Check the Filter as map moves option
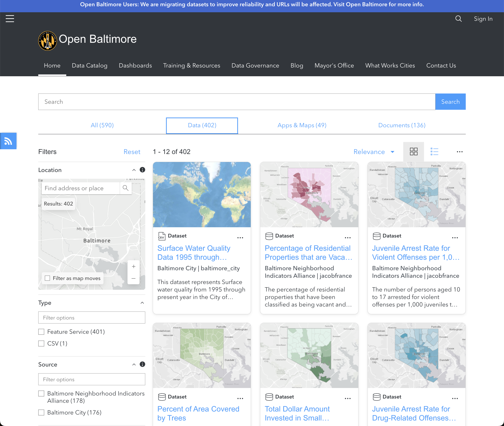Screen dimensions: 504x426 tap(47, 278)
